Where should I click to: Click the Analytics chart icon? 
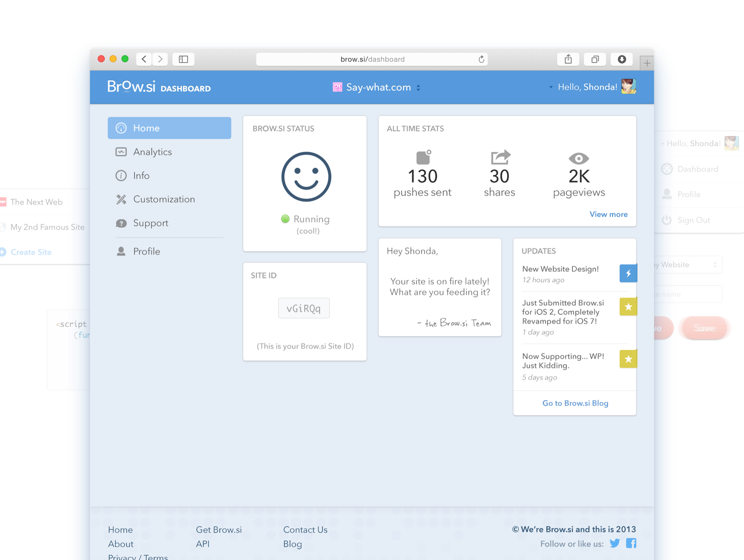point(121,152)
